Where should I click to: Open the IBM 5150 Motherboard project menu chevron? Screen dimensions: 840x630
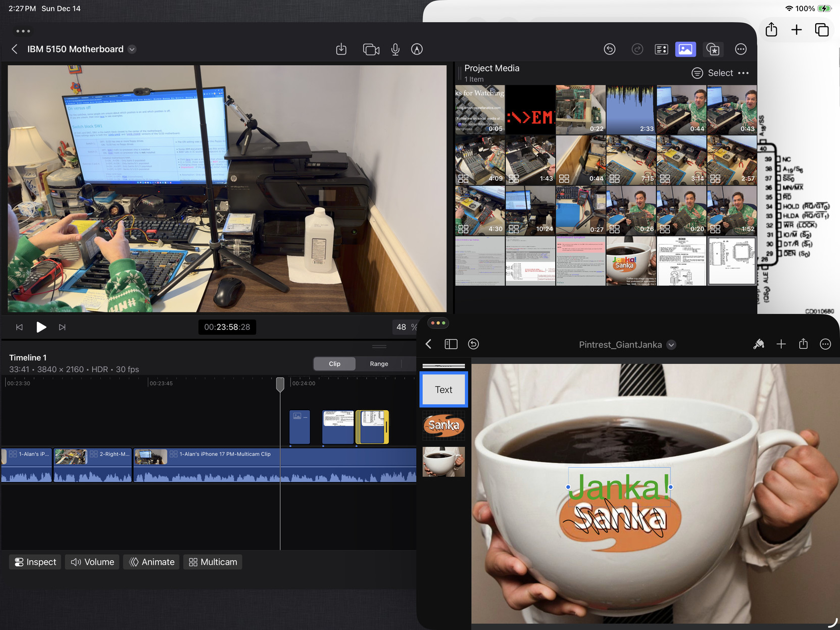click(x=132, y=49)
